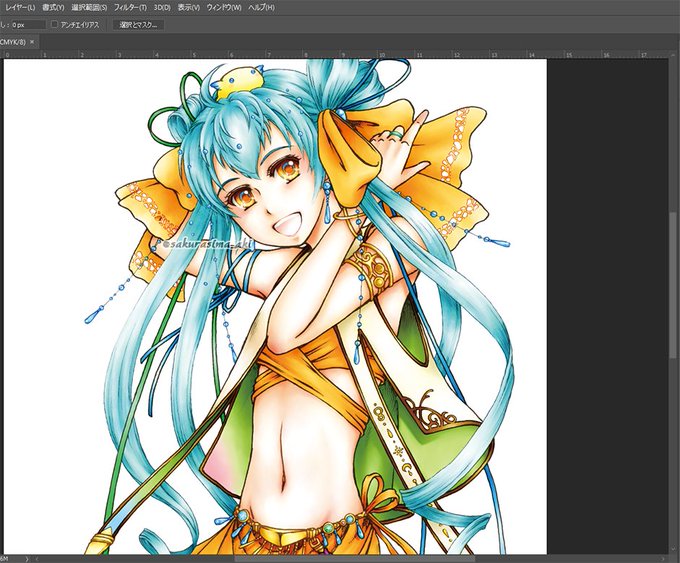
Task: Open the 3D(D) menu
Action: [162, 8]
